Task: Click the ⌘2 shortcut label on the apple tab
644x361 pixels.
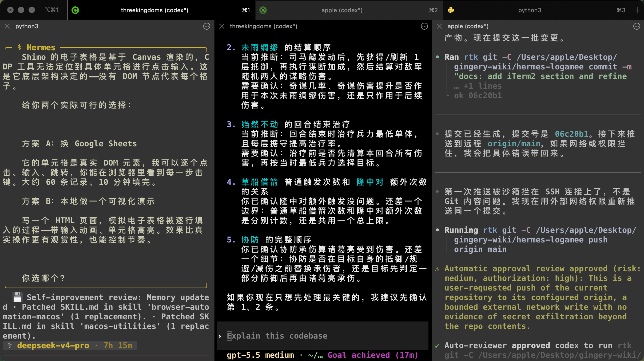Action: pyautogui.click(x=433, y=10)
